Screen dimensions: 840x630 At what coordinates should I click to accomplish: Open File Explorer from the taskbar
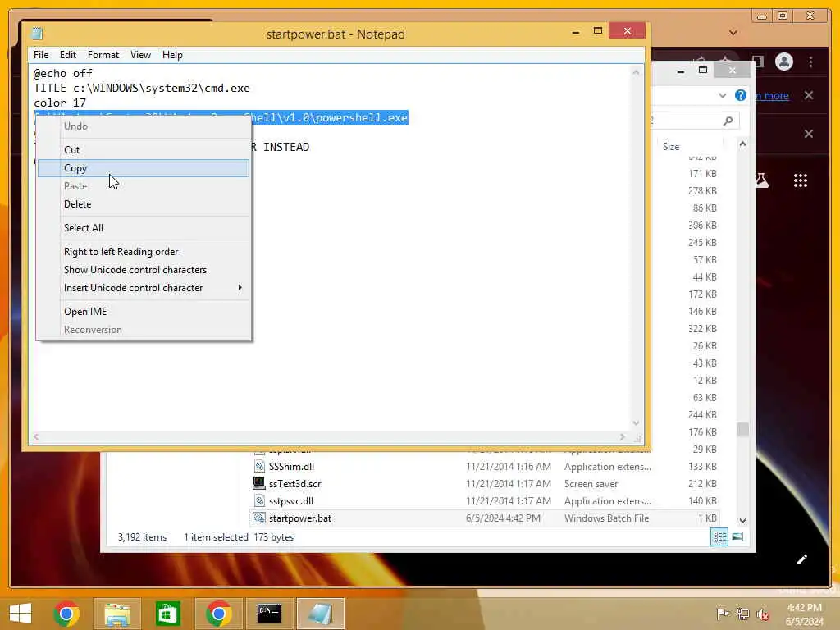click(x=117, y=614)
